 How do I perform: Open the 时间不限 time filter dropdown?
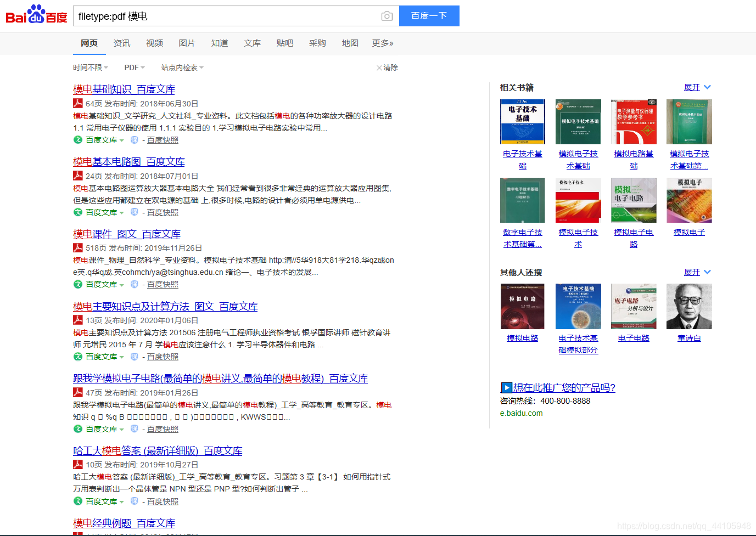[91, 67]
